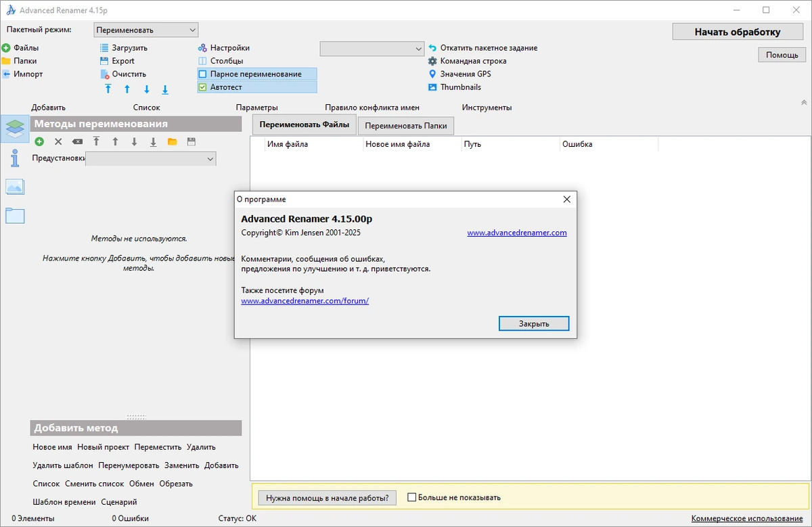Open the Пакетный режим dropdown
This screenshot has height=527, width=812.
tap(145, 30)
